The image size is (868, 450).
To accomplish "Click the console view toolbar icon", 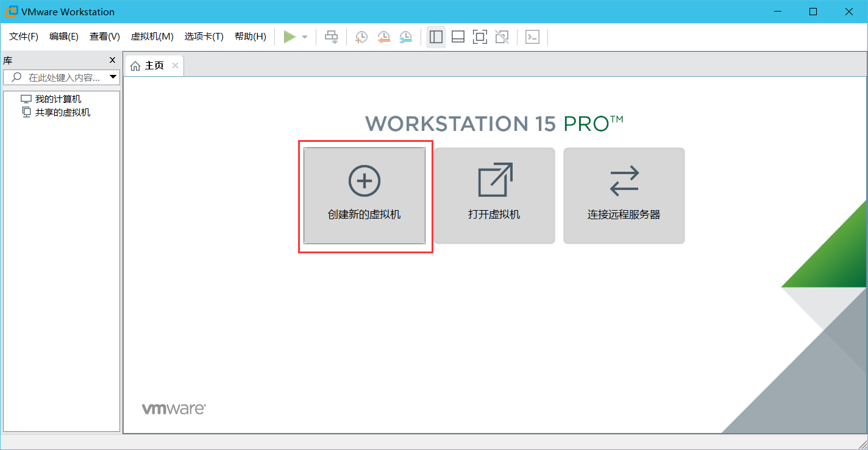I will point(532,37).
